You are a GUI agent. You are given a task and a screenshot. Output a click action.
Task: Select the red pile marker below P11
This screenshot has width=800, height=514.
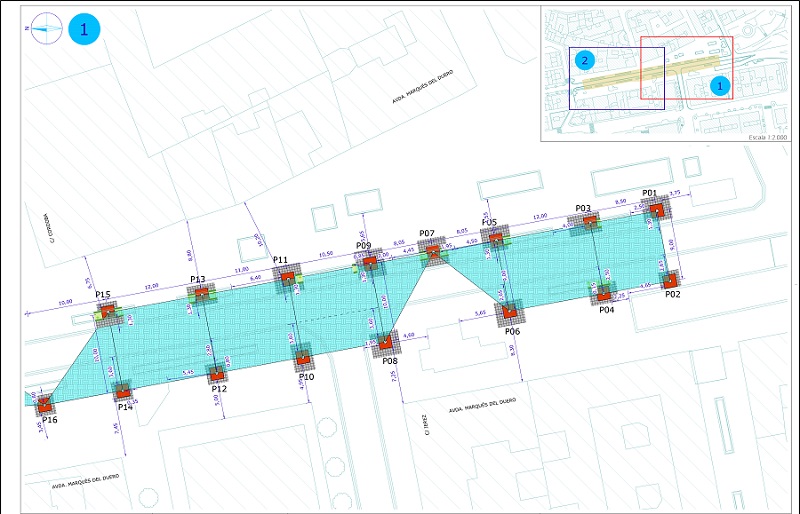coord(288,279)
